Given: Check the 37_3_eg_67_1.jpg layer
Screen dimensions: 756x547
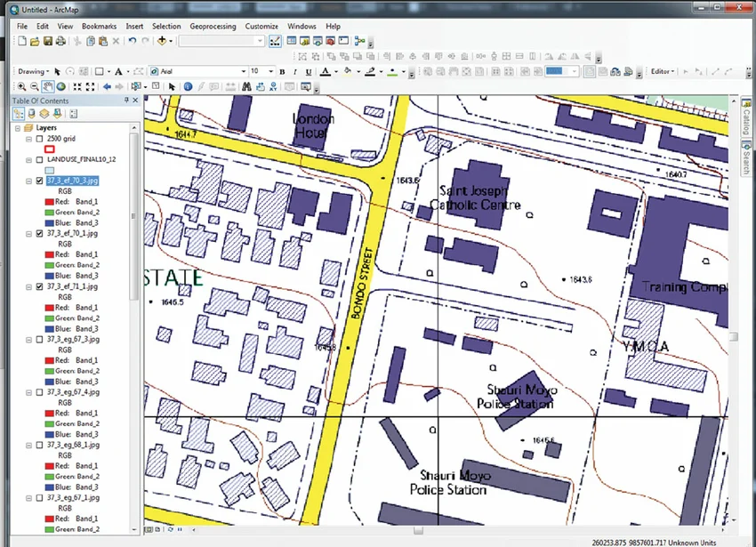Looking at the screenshot, I should 39,498.
